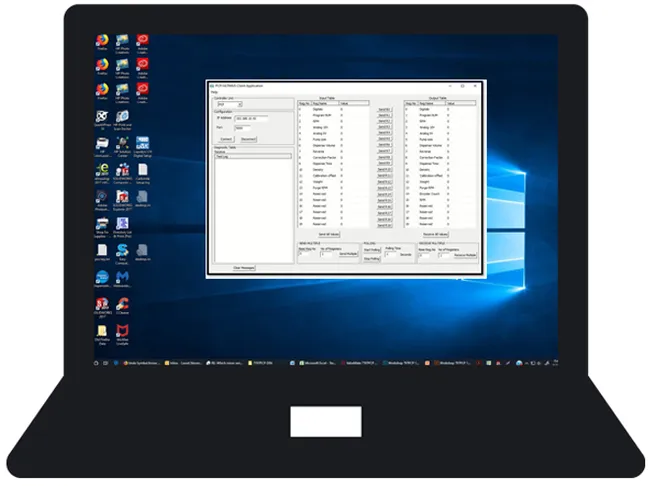Click the Stop Polling button
The height and width of the screenshot is (486, 648).
tap(370, 258)
